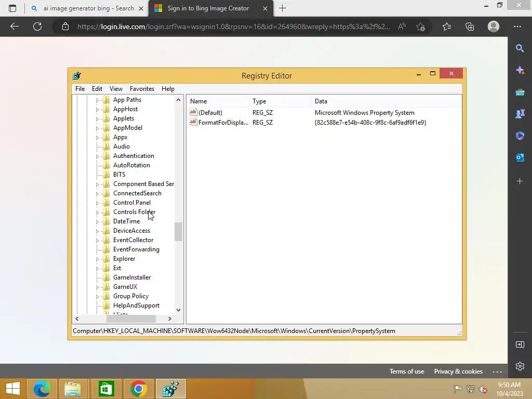Screen dimensions: 532x399
Task: Expand the Appx registry key
Action: point(97,137)
